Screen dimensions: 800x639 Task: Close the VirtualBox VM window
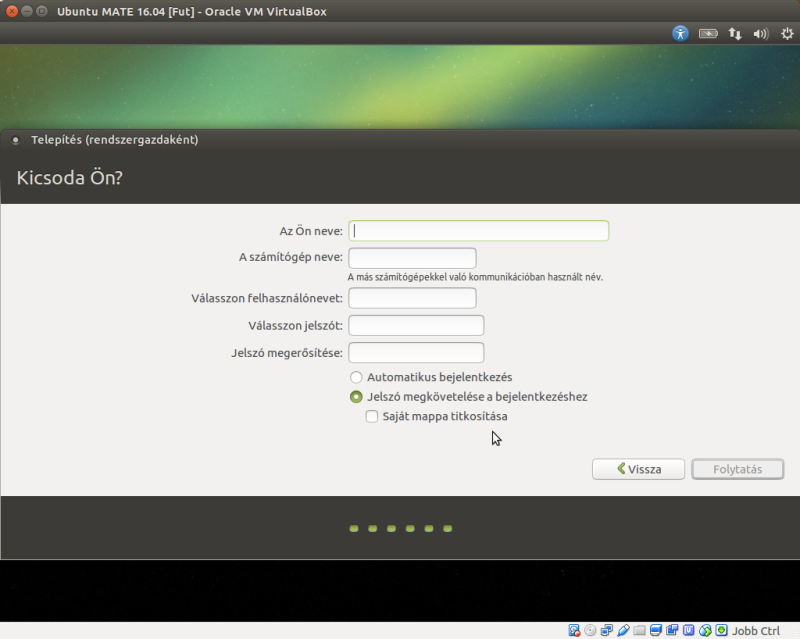click(x=12, y=11)
